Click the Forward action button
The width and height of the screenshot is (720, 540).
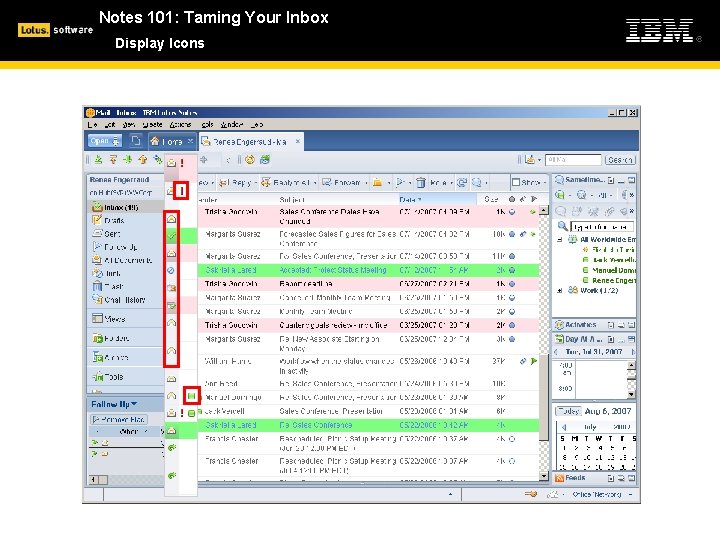(x=344, y=183)
